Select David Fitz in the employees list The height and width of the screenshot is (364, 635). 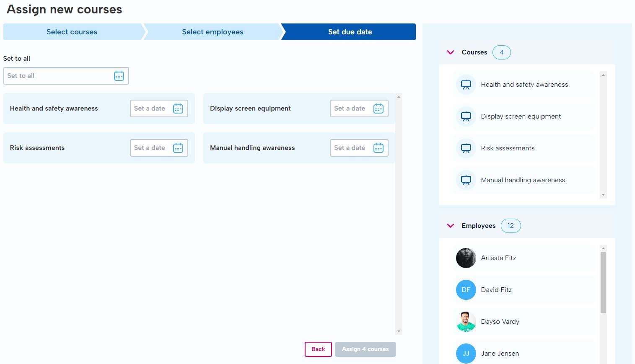tap(496, 289)
